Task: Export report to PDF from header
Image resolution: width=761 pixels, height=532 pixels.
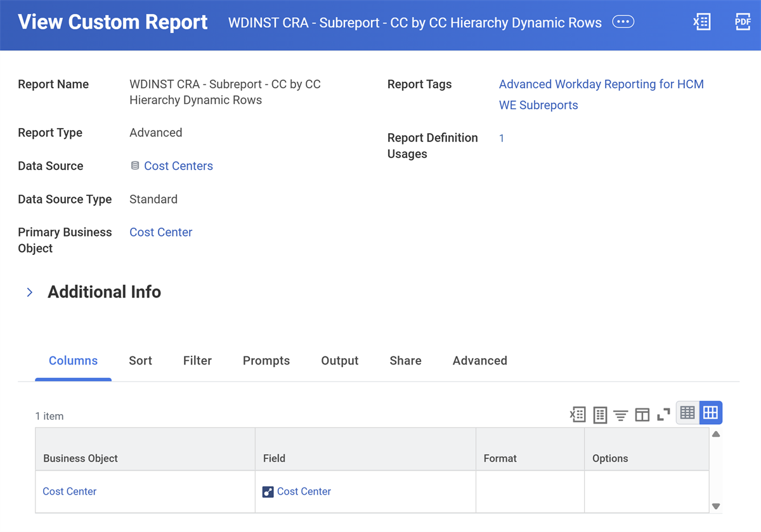Action: [742, 22]
